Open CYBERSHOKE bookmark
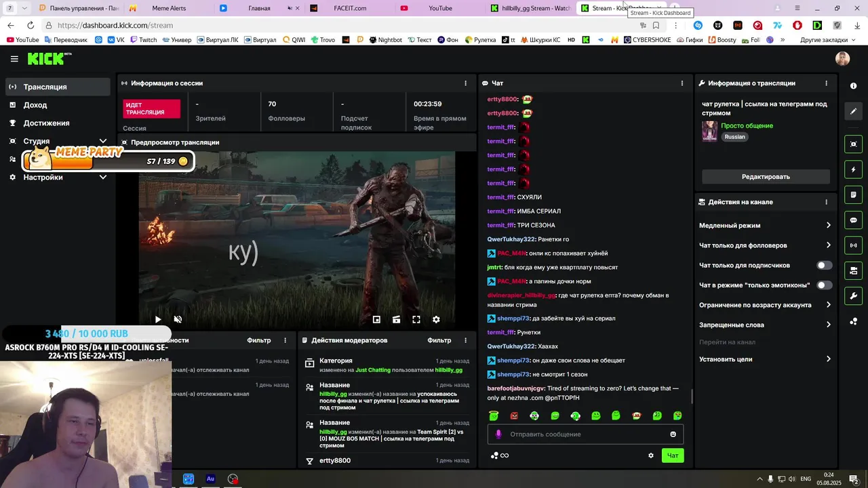 pos(647,40)
